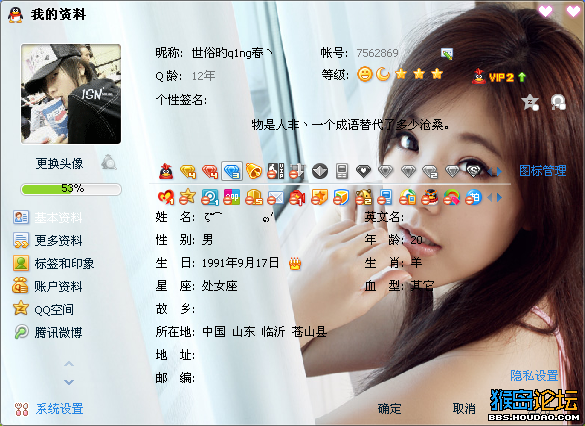Show previous icons in bottom badge row

click(x=490, y=197)
